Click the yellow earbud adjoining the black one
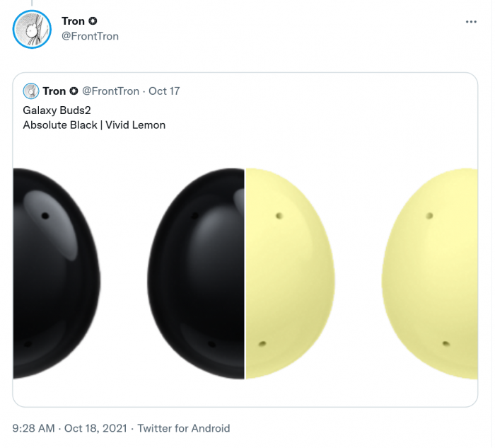 (x=290, y=272)
